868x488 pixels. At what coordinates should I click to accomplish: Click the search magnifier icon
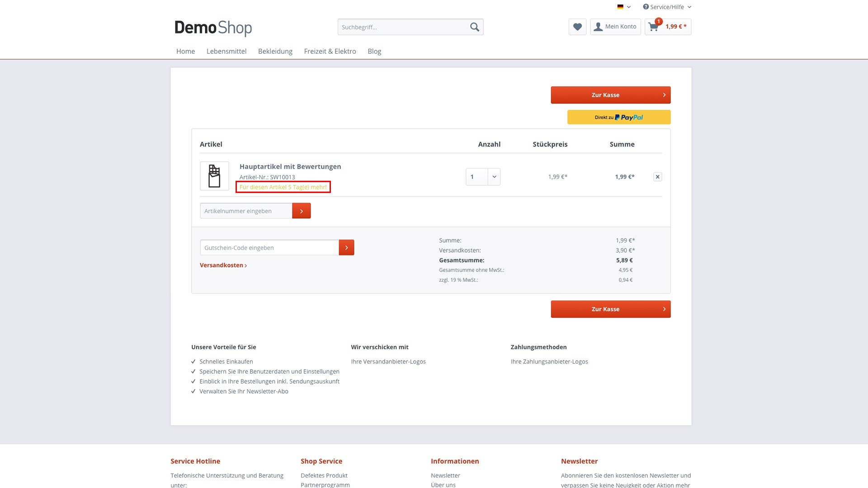pyautogui.click(x=474, y=27)
